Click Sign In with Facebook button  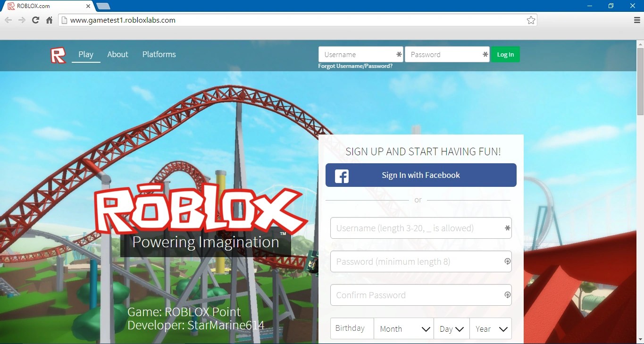(x=421, y=175)
